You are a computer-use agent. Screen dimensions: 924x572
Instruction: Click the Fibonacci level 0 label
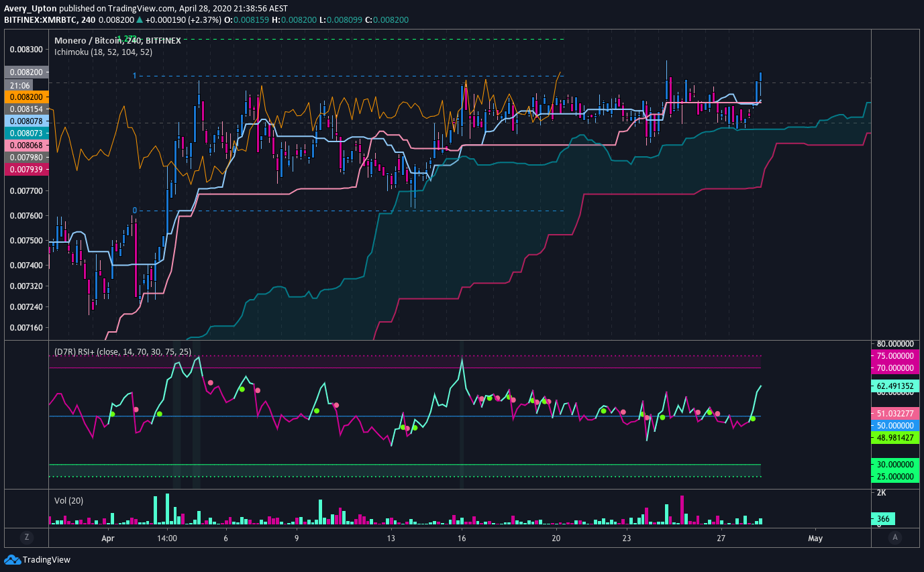[x=134, y=211]
